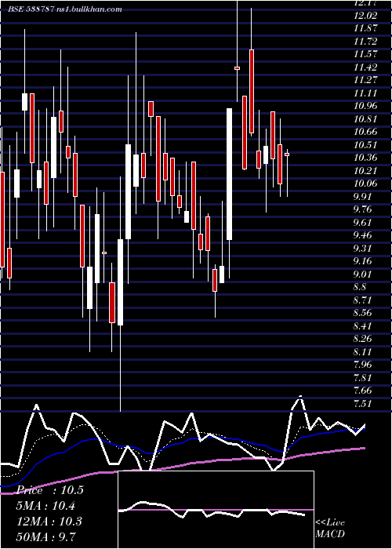Select the 11.72 price level label
The width and height of the screenshot is (392, 549).
(365, 42)
